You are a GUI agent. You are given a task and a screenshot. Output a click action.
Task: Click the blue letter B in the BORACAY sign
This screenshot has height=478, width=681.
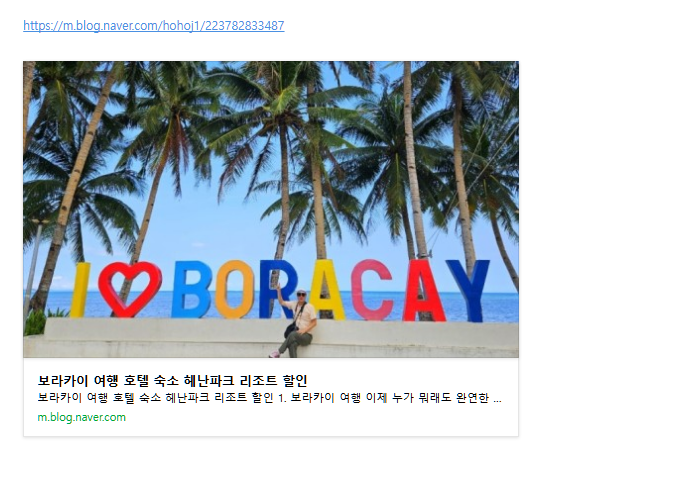(x=191, y=289)
